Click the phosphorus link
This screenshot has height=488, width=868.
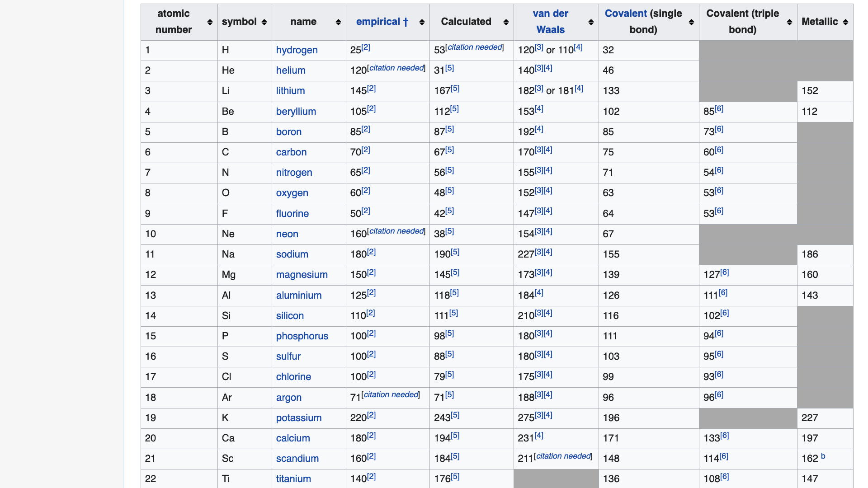pos(302,336)
